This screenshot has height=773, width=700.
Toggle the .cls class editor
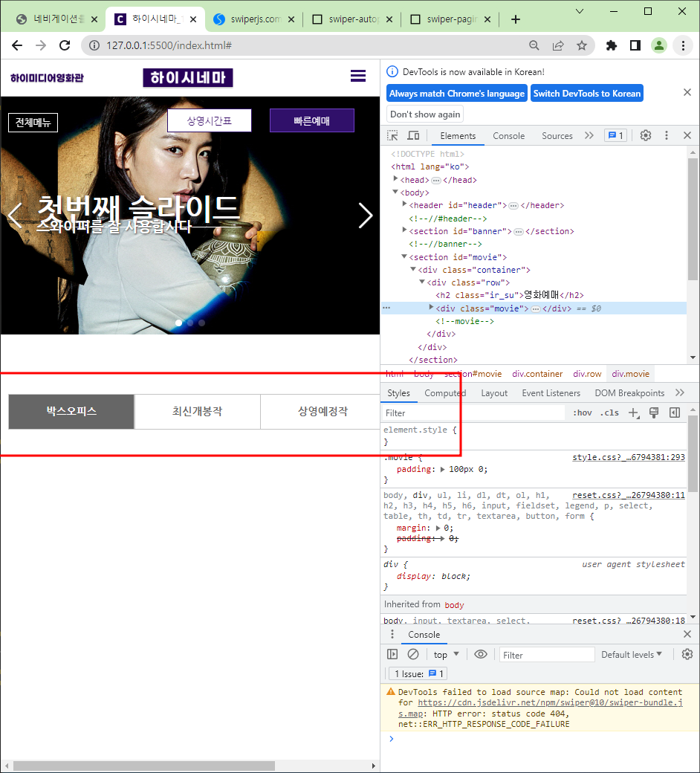609,413
